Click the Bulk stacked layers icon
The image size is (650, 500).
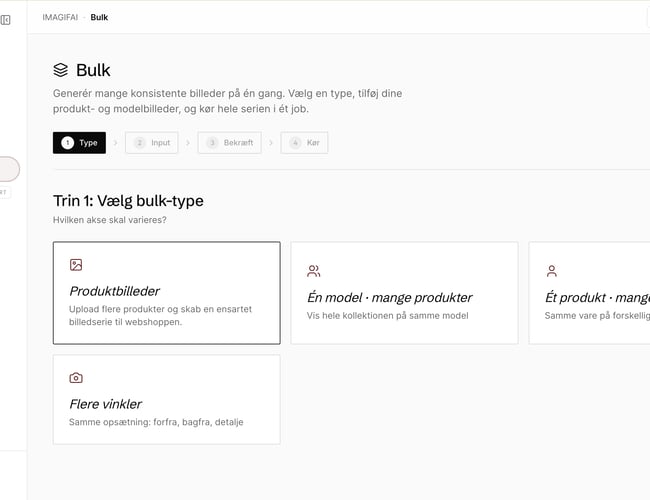(61, 70)
